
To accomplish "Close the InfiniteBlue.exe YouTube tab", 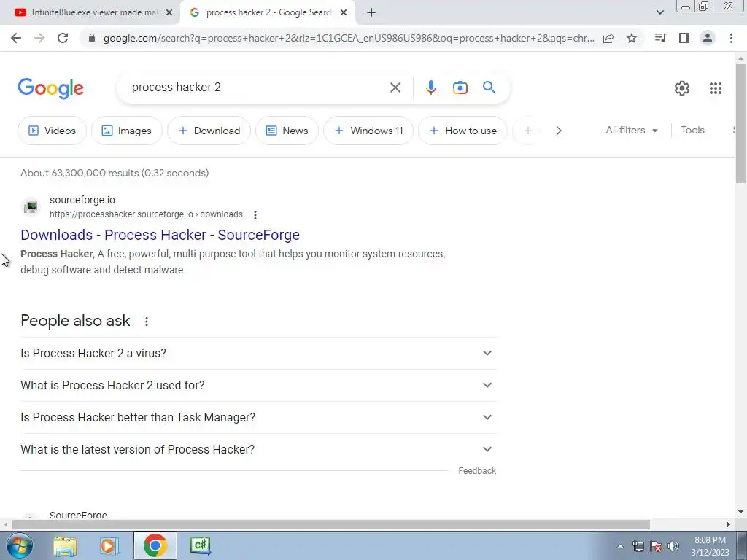I will pyautogui.click(x=169, y=12).
